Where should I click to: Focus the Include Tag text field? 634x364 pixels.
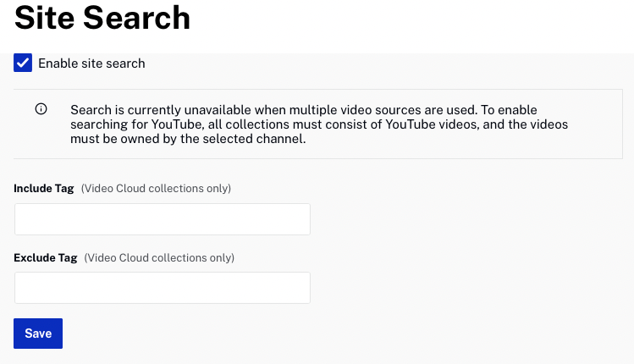coord(163,219)
